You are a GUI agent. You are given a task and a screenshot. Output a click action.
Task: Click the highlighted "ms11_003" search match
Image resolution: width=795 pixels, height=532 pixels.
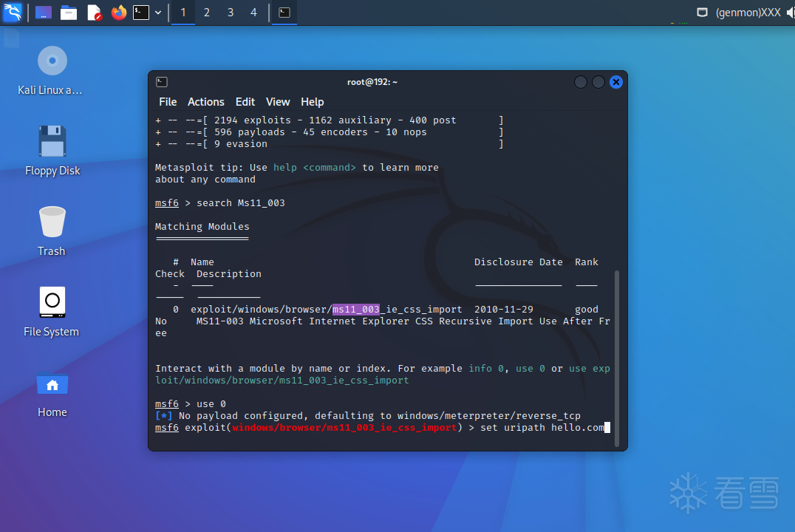(x=356, y=310)
